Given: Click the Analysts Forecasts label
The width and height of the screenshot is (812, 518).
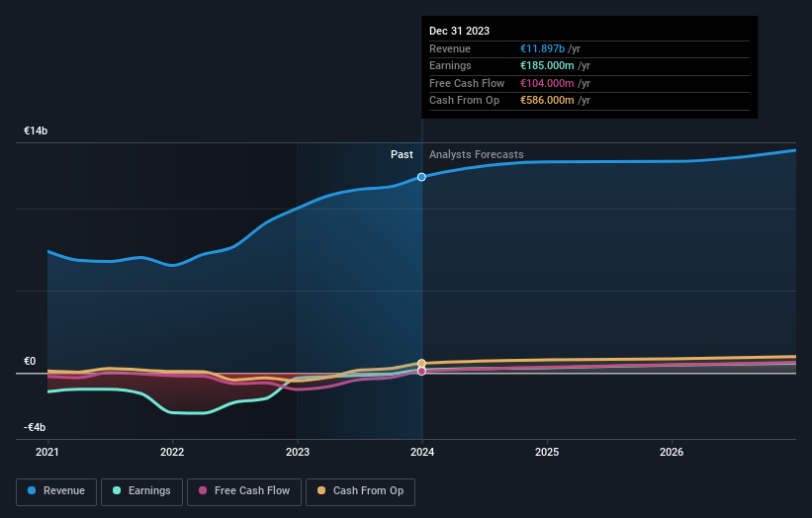Looking at the screenshot, I should coord(477,155).
